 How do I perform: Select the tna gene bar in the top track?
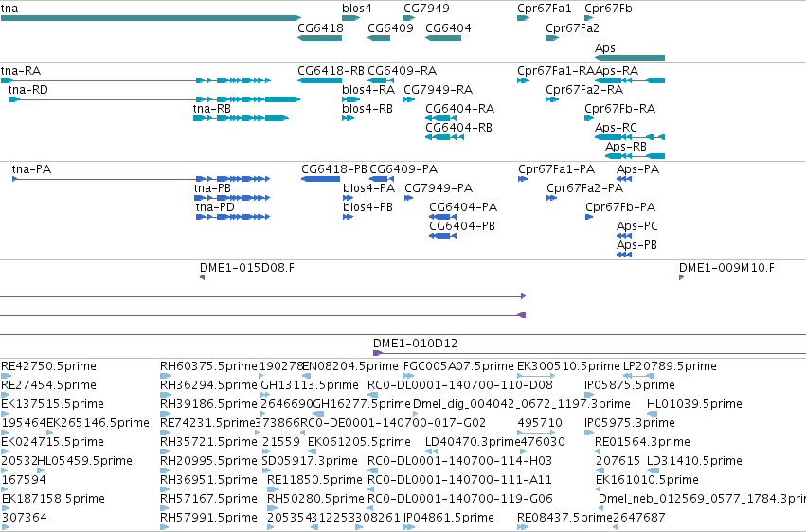[x=151, y=18]
